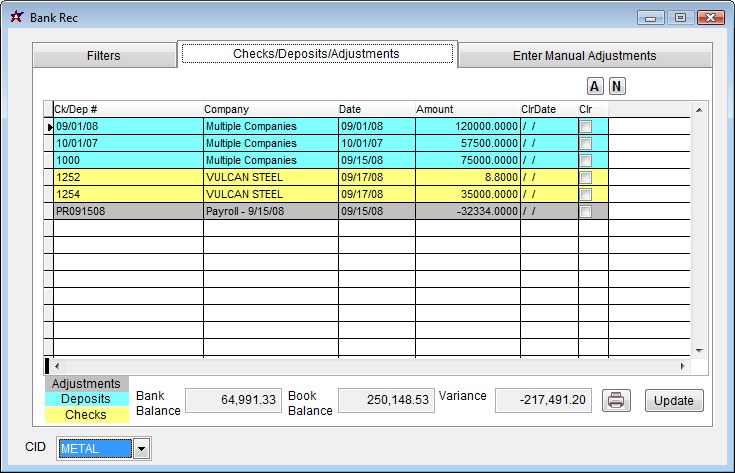Open Enter Manual Adjustments tab
735x473 pixels.
[x=584, y=56]
